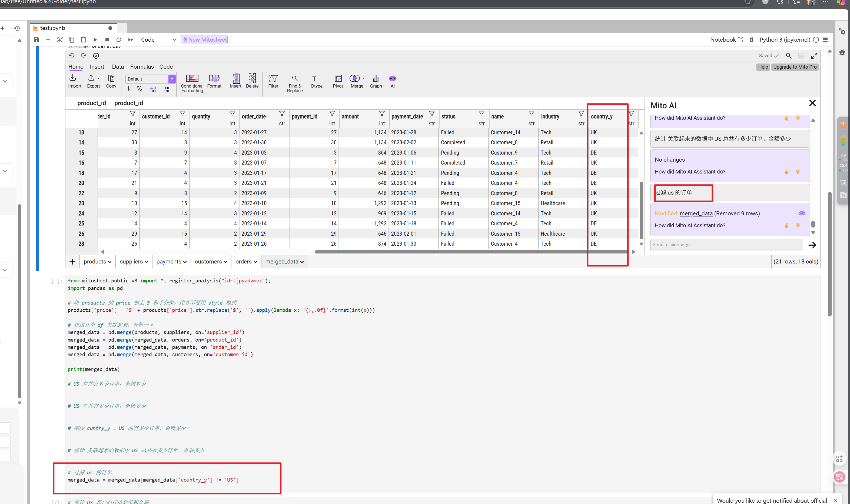Thumbs up the 'No changes' response
The image size is (850, 504).
coord(786,172)
